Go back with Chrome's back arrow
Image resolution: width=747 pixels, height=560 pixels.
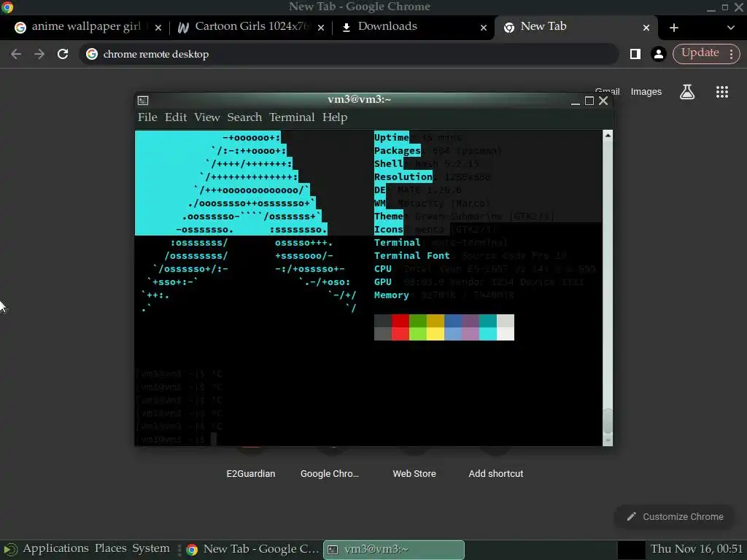pos(16,54)
